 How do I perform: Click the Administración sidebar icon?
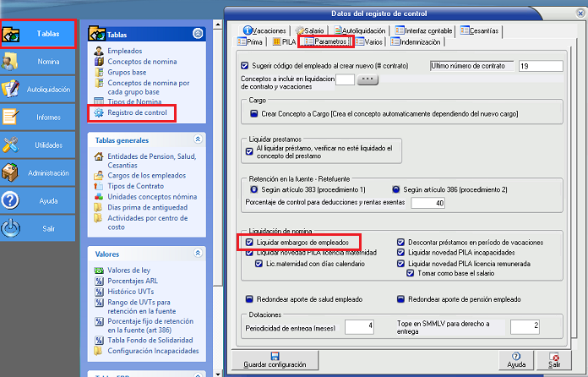coord(12,172)
